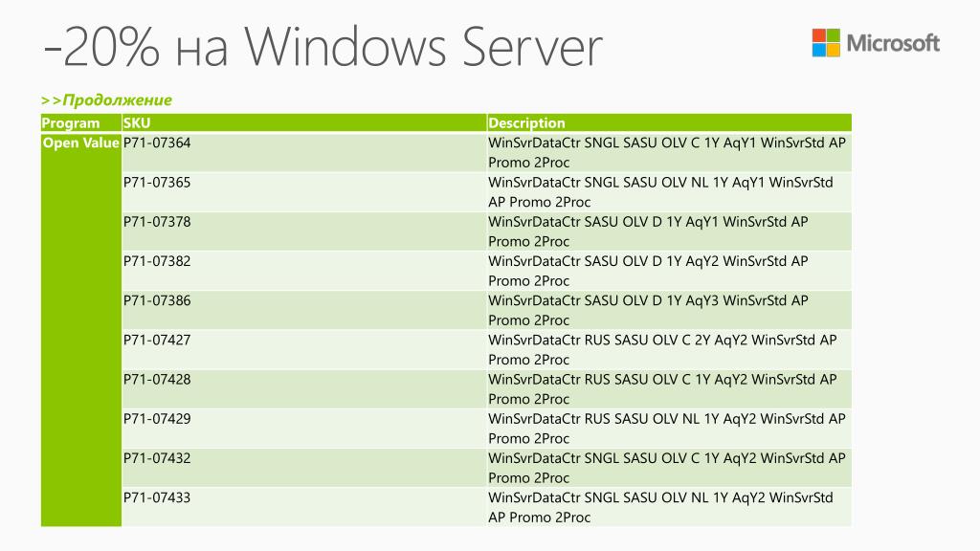
Task: Click description with SASU OLV D 1Y AqY3
Action: (x=669, y=310)
